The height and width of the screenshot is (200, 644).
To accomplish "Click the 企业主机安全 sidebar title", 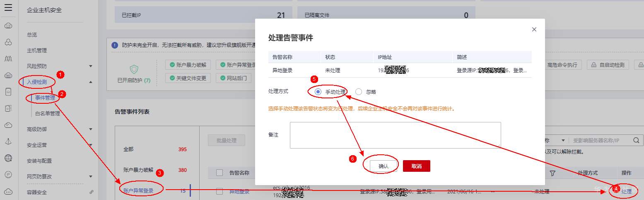I will 44,10.
